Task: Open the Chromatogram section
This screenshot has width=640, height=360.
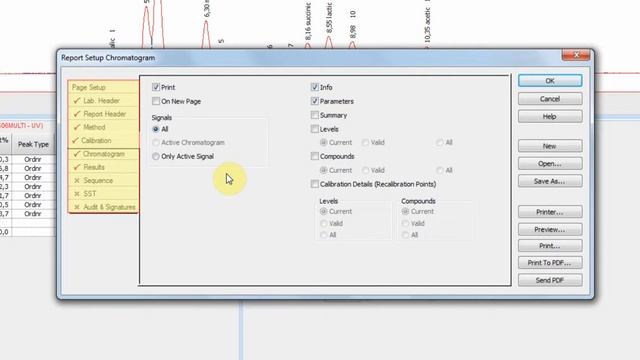Action: (104, 154)
